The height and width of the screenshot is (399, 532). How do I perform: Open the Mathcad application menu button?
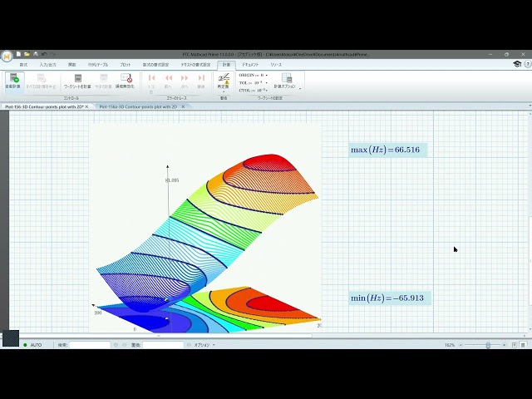7,57
